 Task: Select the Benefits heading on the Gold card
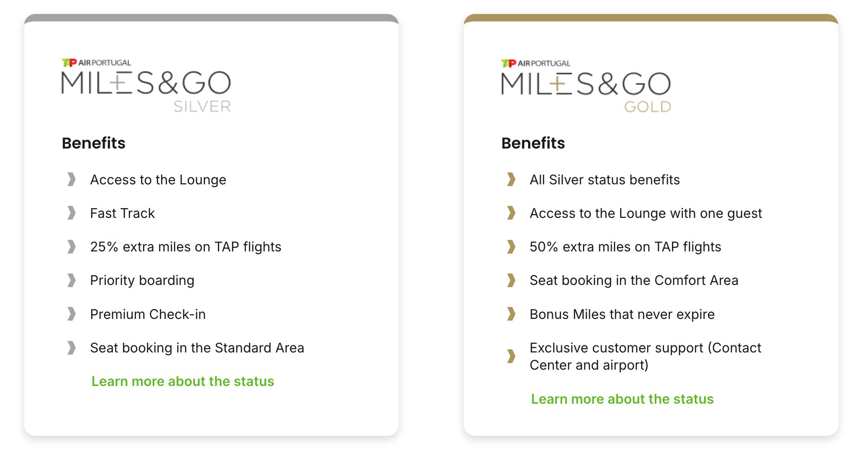533,143
